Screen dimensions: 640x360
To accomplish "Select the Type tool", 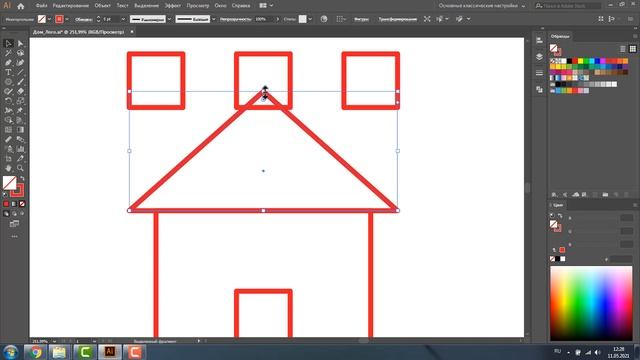I will [8, 72].
